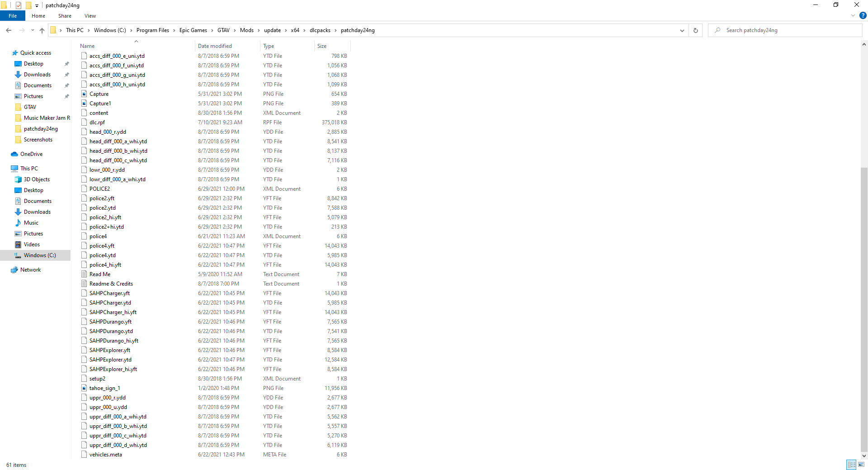Select This PC in navigation pane
Image resolution: width=868 pixels, height=470 pixels.
[x=29, y=169]
